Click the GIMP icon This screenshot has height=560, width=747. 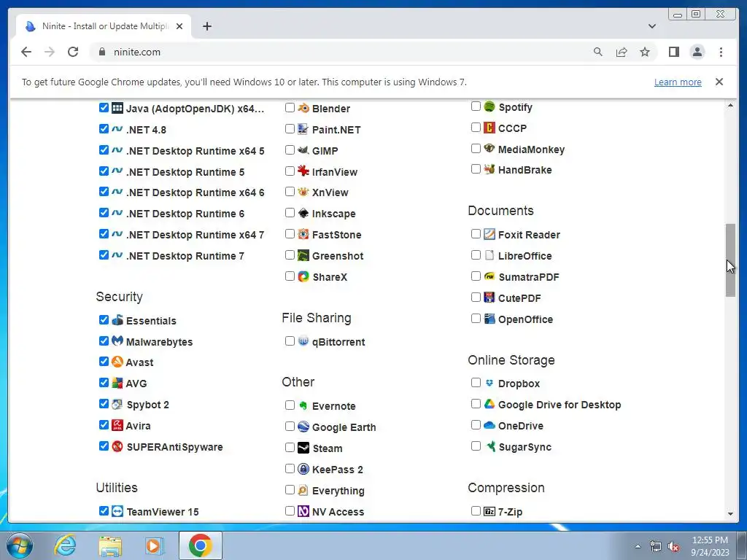pos(303,150)
